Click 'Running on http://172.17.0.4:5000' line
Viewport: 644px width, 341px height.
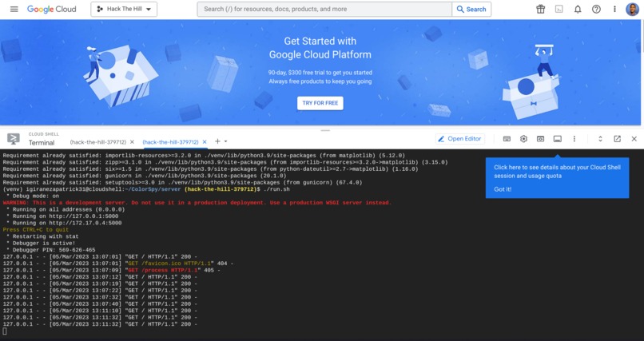tap(64, 223)
